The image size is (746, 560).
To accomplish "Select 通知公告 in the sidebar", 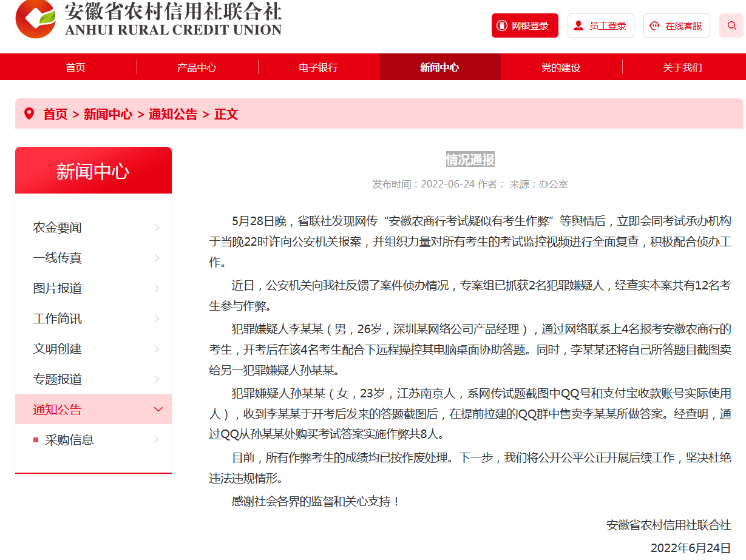I will (93, 409).
